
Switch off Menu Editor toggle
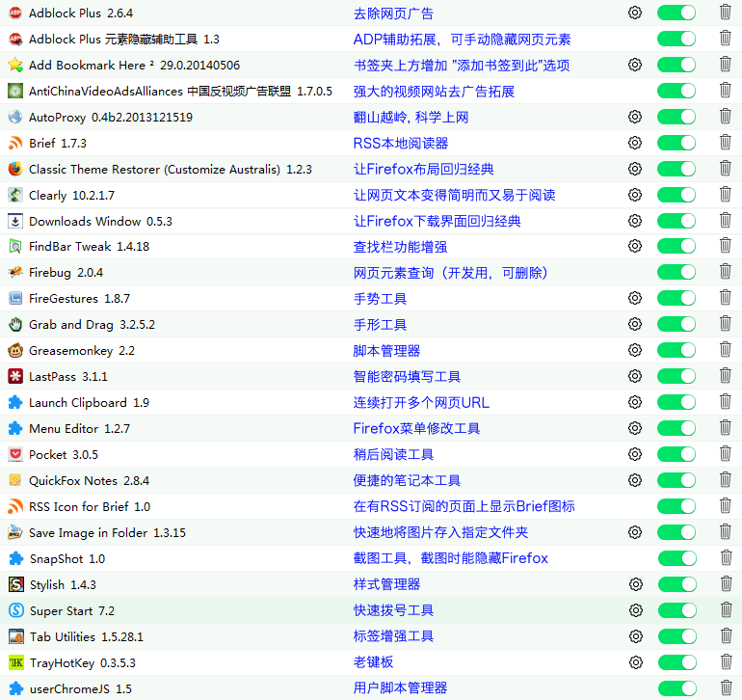(676, 429)
